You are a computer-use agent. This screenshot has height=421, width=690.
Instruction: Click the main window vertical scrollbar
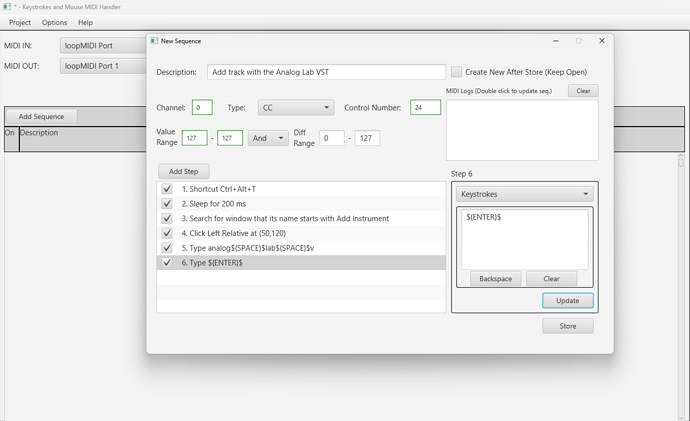pos(681,286)
